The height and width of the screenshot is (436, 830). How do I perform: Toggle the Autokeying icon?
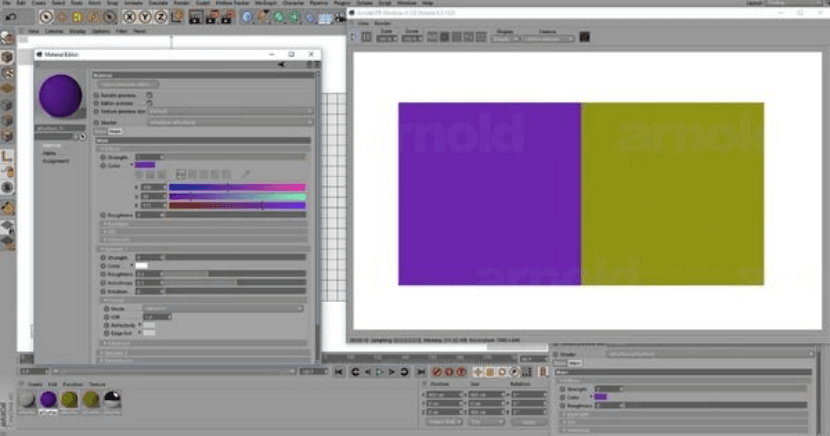pos(449,372)
